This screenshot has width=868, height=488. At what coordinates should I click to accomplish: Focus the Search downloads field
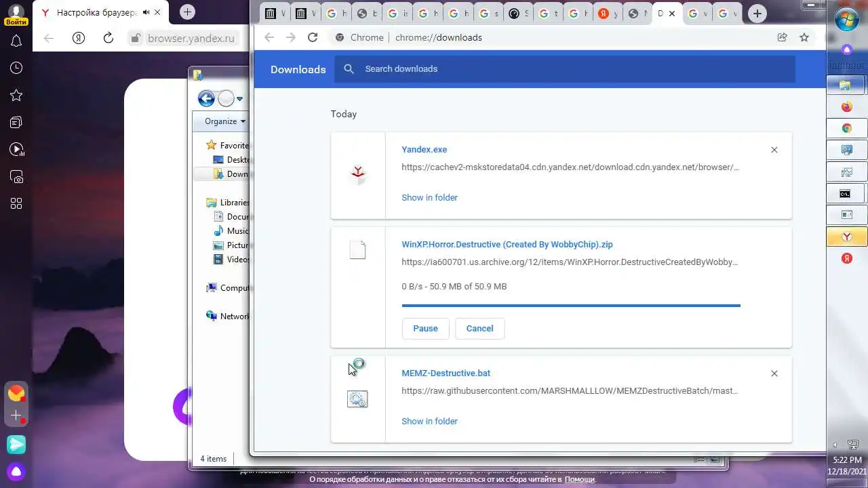pyautogui.click(x=564, y=69)
